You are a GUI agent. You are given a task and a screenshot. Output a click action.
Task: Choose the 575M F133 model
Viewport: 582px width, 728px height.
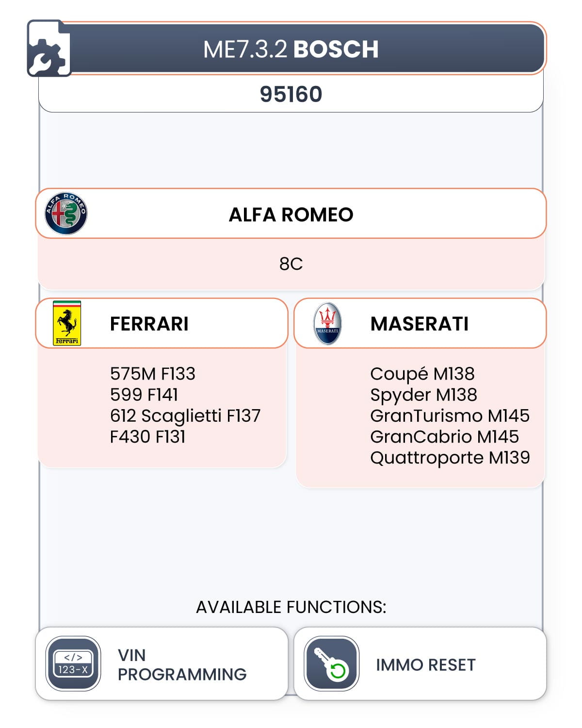[x=153, y=374]
